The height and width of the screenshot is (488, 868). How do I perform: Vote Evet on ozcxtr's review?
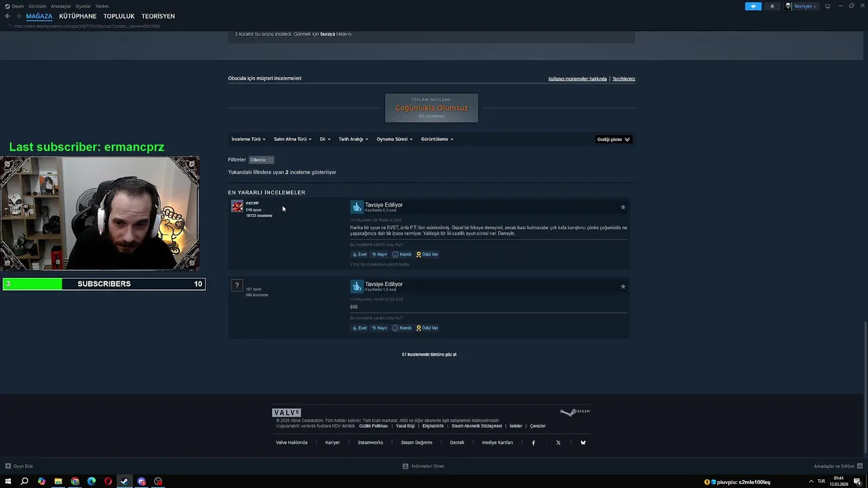click(359, 254)
